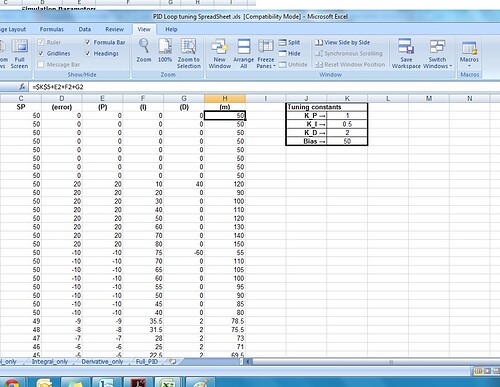Screen dimensions: 500x387
Task: Uncheck the Formula Bar checkbox
Action: click(88, 42)
